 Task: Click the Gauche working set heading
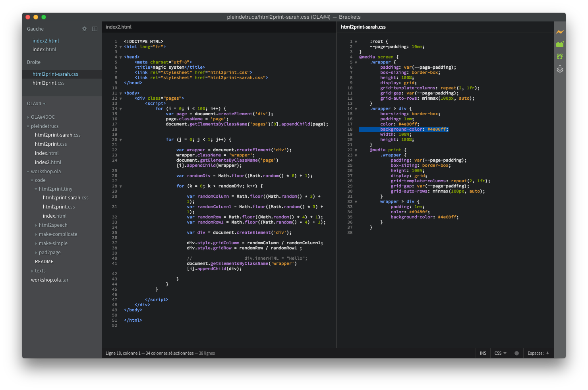35,29
